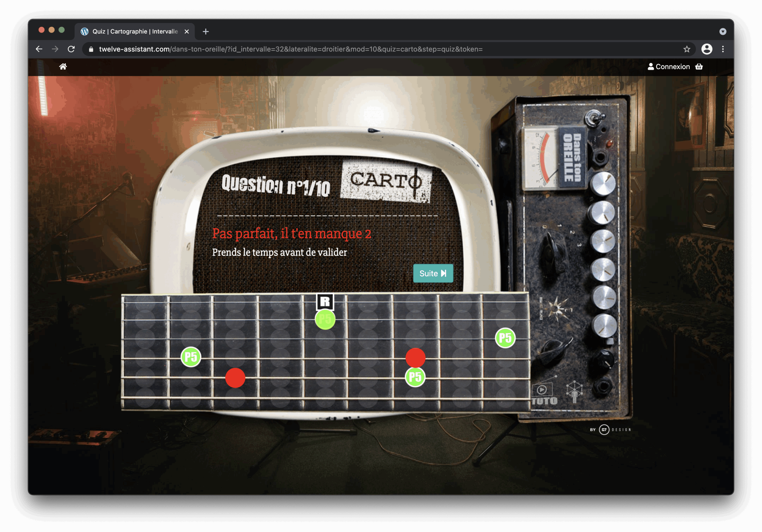762x532 pixels.
Task: Open Chrome three-dot menu
Action: click(723, 49)
